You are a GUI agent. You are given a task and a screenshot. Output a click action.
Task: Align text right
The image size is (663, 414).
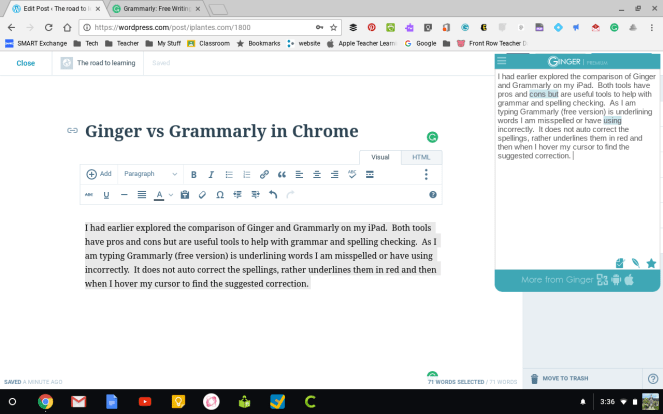[x=334, y=174]
